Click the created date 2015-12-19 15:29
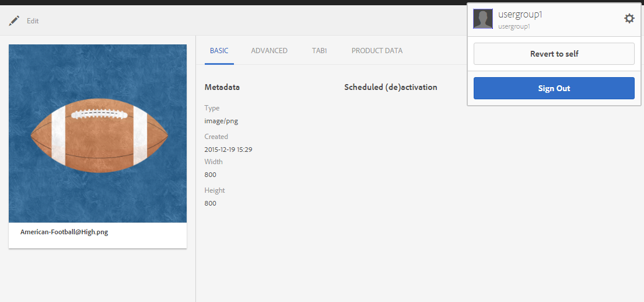Image resolution: width=644 pixels, height=302 pixels. (228, 150)
